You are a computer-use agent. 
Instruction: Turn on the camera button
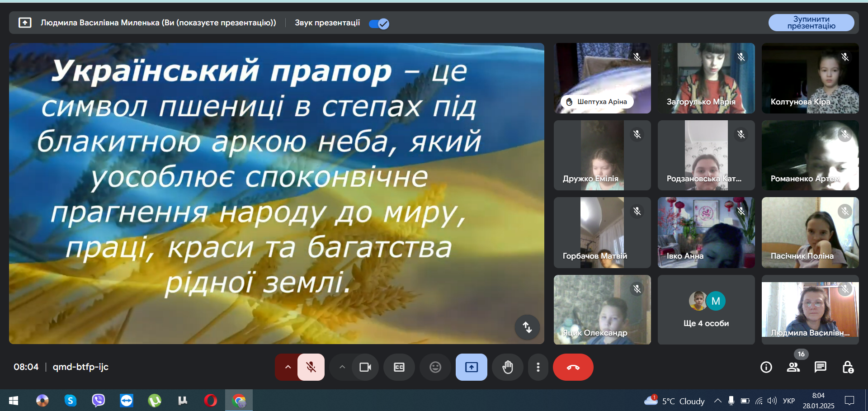[x=365, y=367]
